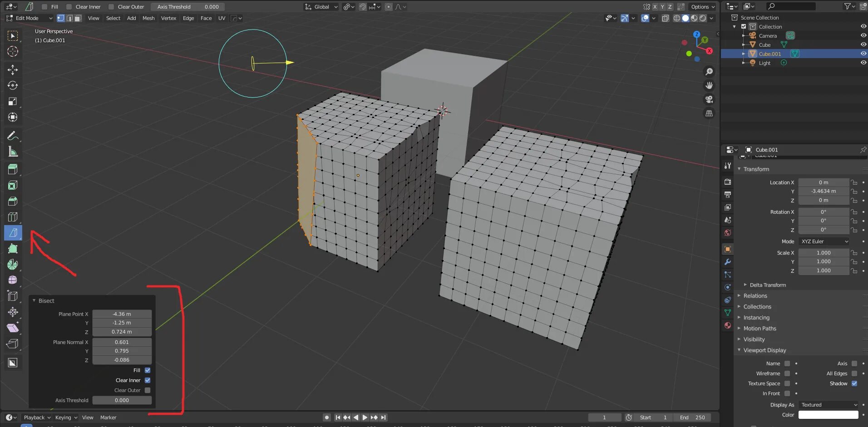868x427 pixels.
Task: Select the Annotate tool
Action: (x=13, y=136)
